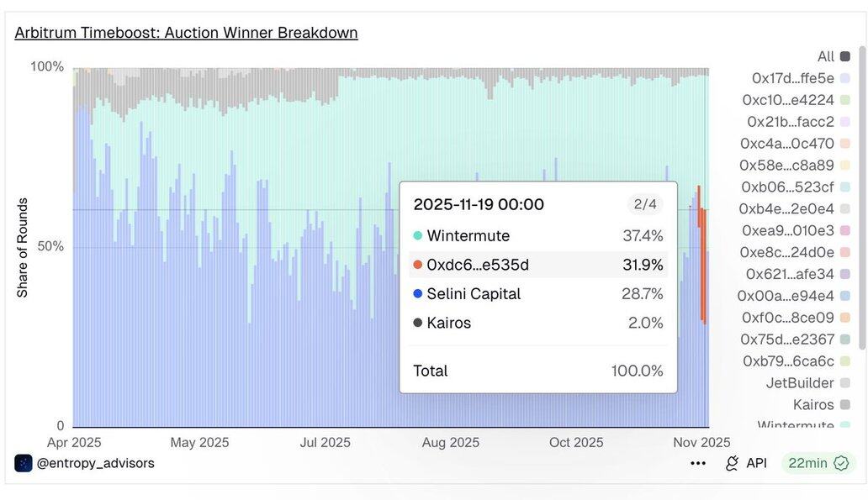Click the 0x21b…facc2 legend color dot

click(x=845, y=122)
